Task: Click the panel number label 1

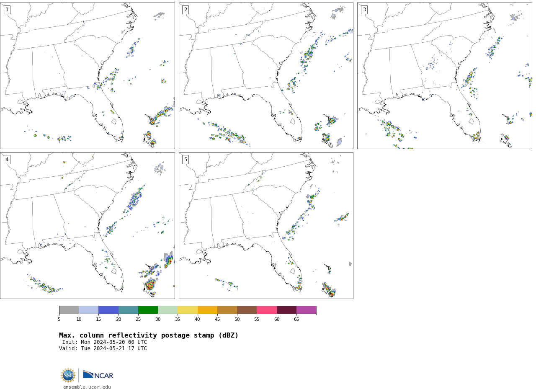Action: click(x=7, y=10)
